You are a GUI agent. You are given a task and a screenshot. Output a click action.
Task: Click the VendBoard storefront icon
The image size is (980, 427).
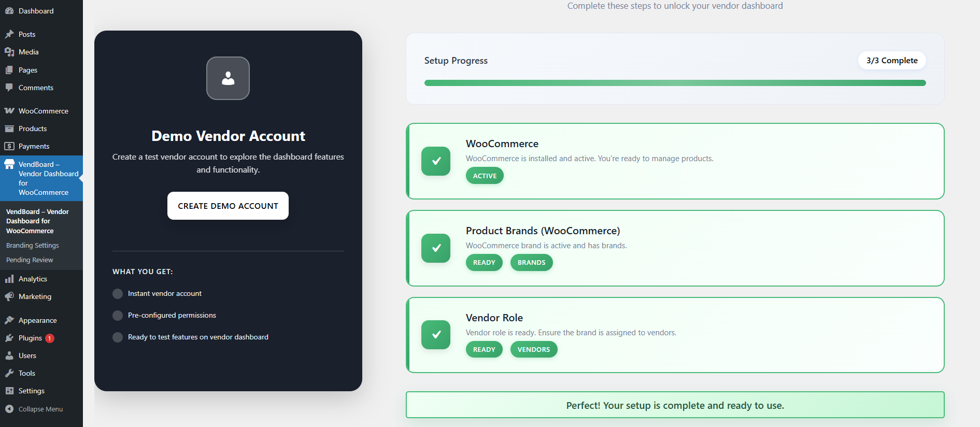9,164
